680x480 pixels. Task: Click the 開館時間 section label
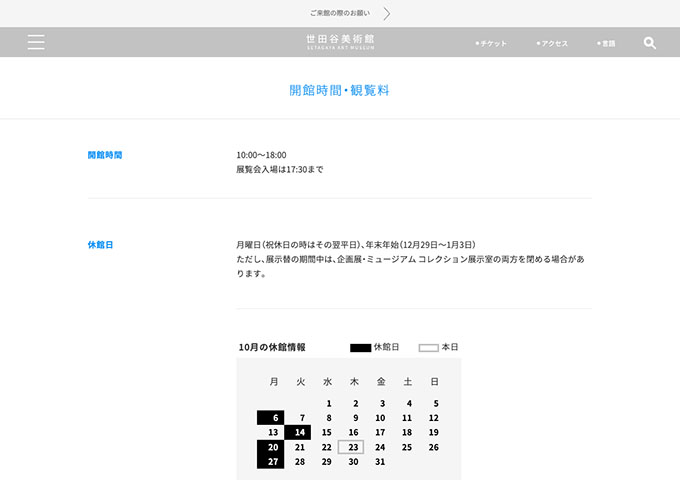105,155
